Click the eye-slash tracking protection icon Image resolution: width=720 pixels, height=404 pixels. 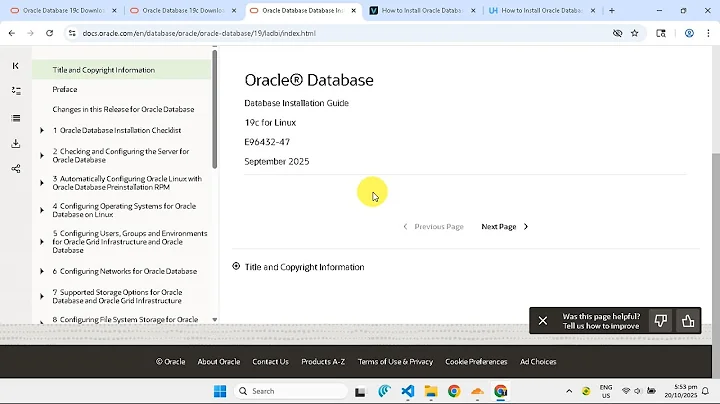pos(617,33)
